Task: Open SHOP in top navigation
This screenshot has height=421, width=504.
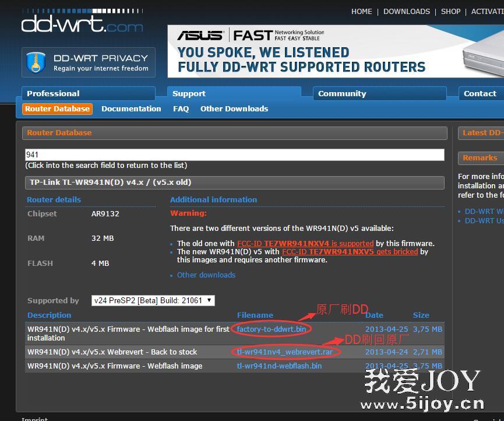Action: coord(450,12)
